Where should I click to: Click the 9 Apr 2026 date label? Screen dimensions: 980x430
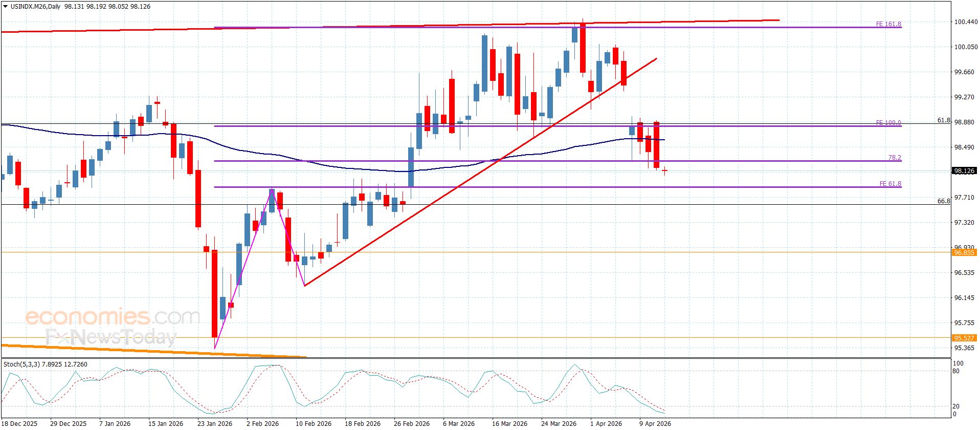[655, 423]
